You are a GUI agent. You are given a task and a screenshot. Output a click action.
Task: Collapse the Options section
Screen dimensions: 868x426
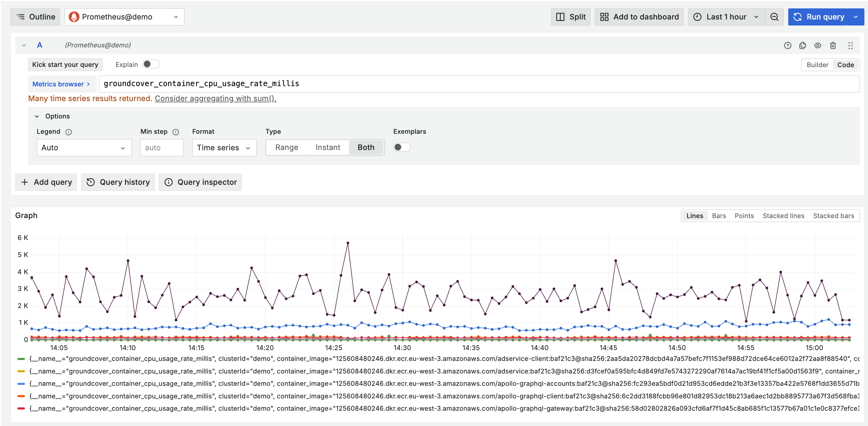37,116
